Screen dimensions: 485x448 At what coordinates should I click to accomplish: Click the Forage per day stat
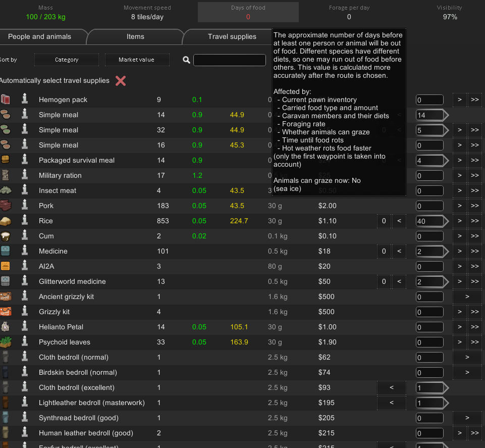coord(349,12)
